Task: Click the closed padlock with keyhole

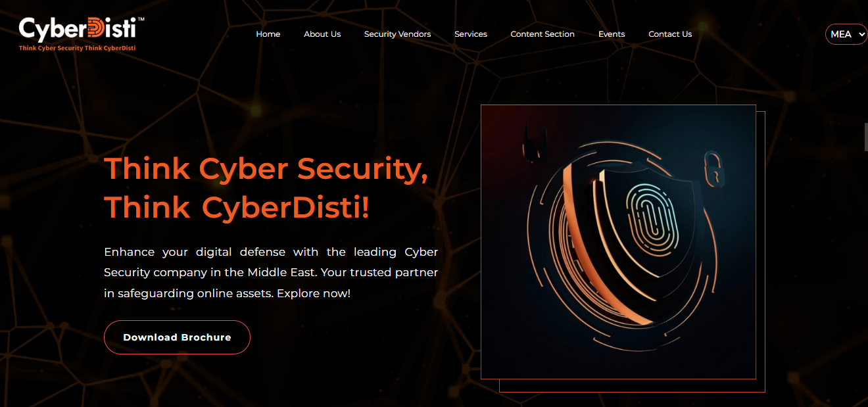Action: point(713,168)
